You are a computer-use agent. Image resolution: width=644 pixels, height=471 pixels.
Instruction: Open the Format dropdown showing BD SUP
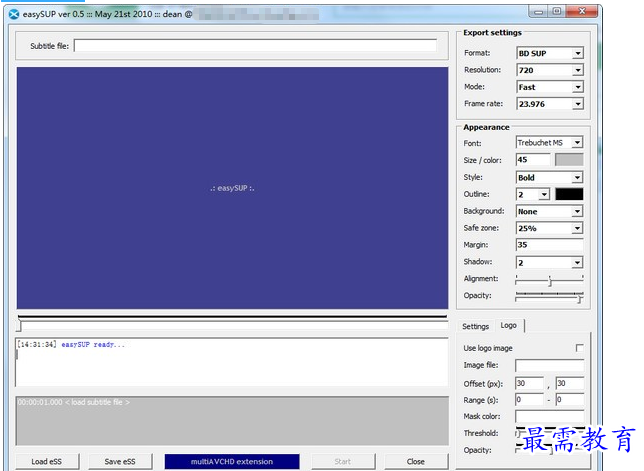click(549, 53)
